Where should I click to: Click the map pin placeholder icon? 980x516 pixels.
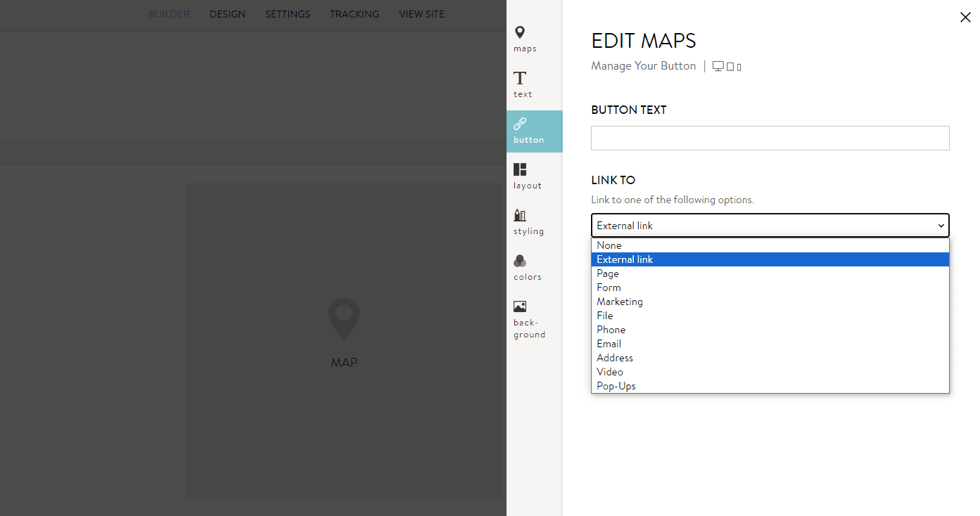pyautogui.click(x=344, y=320)
